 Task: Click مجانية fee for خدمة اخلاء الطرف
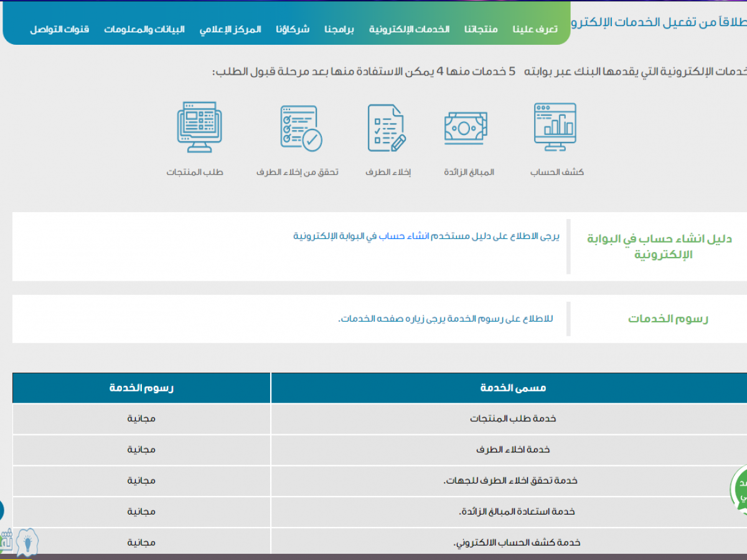click(141, 450)
